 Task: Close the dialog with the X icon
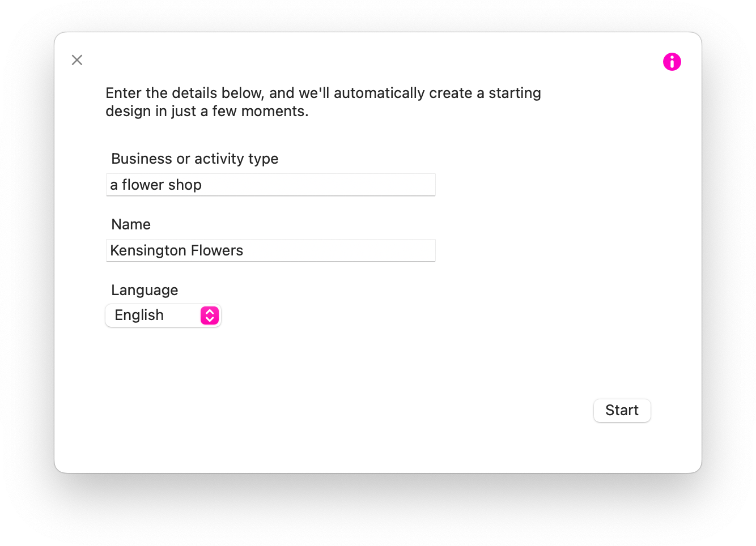[x=77, y=60]
